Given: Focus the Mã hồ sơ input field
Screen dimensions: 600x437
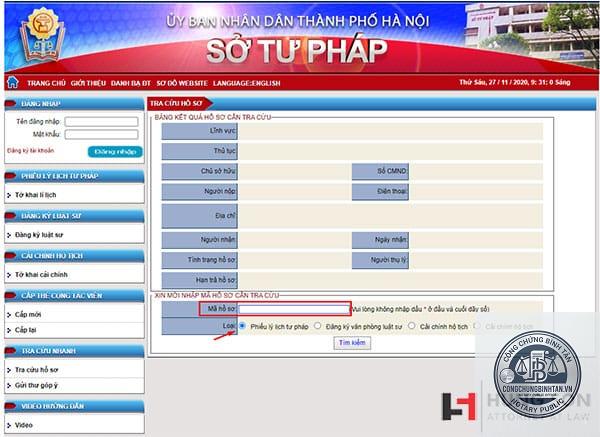Looking at the screenshot, I should [x=294, y=309].
